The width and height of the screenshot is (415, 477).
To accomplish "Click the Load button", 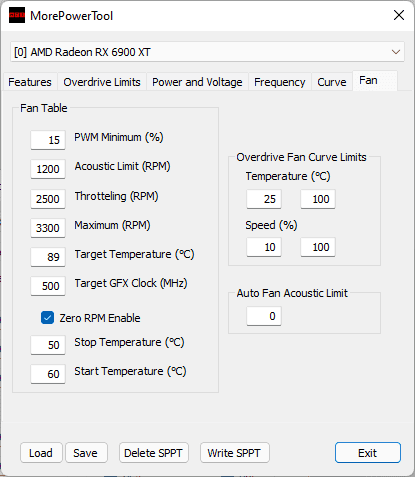I will [41, 453].
